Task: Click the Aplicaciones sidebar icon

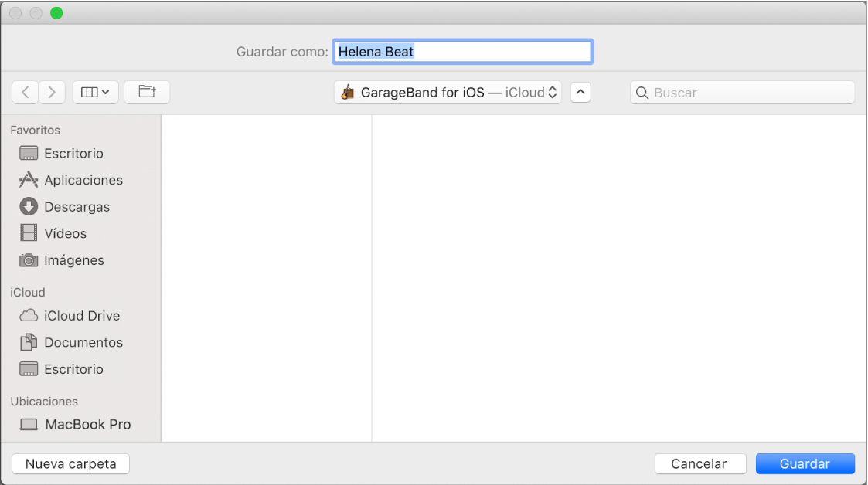Action: 29,180
